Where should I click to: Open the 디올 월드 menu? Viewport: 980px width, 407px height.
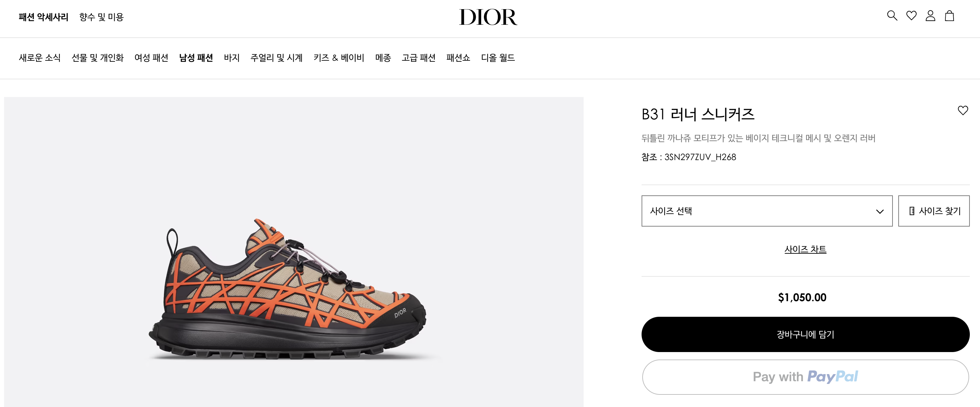[497, 58]
